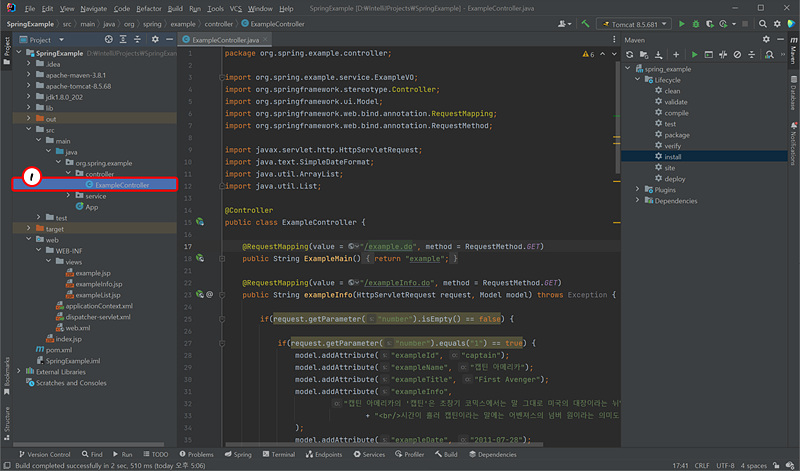Select the ExampleController.java editor tab
Viewport: 800px width, 471px height.
tap(225, 40)
